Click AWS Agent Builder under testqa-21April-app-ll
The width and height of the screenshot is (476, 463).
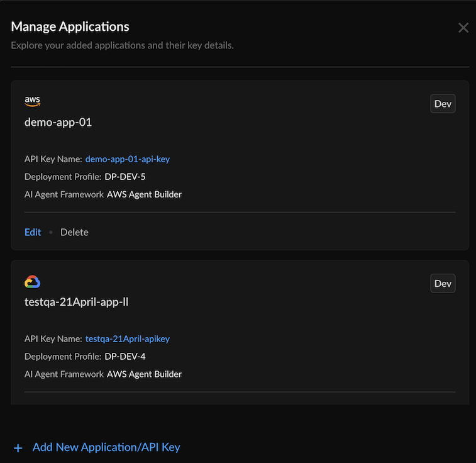pos(144,374)
